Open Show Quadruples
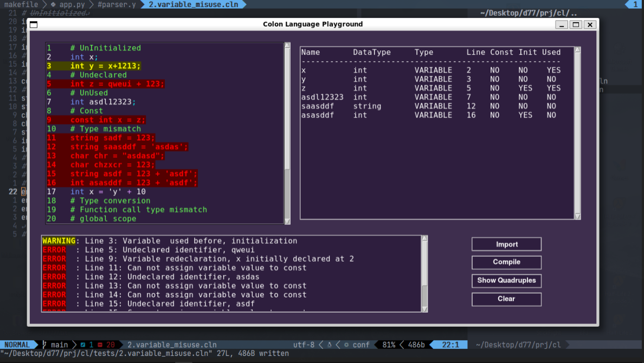The image size is (644, 363). 506,281
